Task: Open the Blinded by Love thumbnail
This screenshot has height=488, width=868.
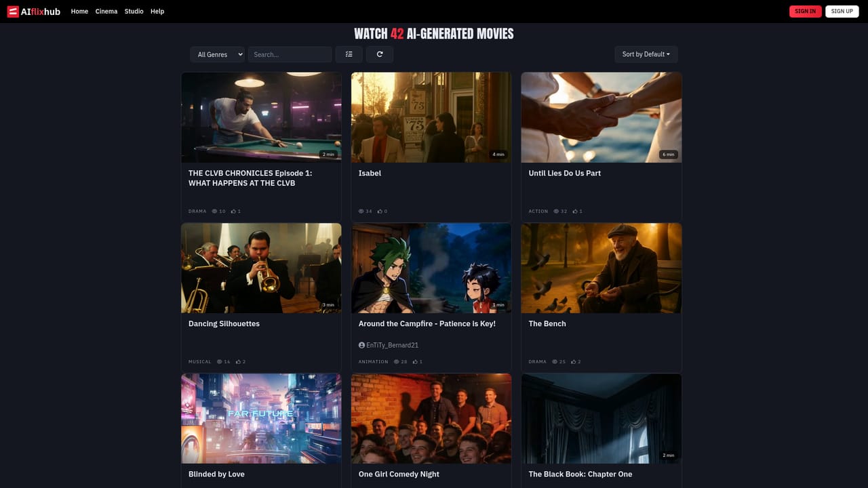Action: point(261,419)
